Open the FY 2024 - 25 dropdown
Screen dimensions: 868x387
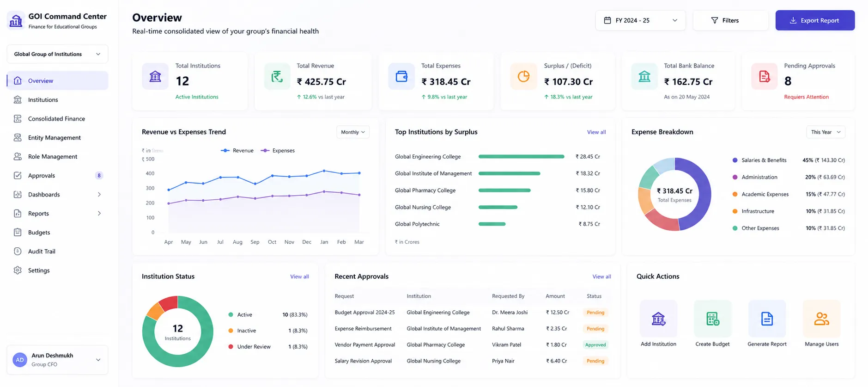click(640, 20)
